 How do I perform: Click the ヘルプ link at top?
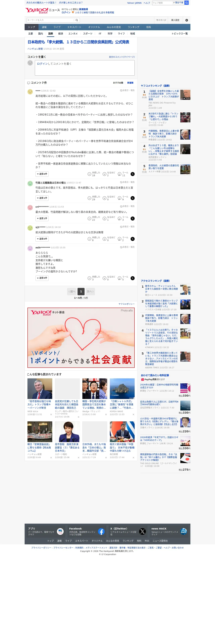[x=147, y=3]
